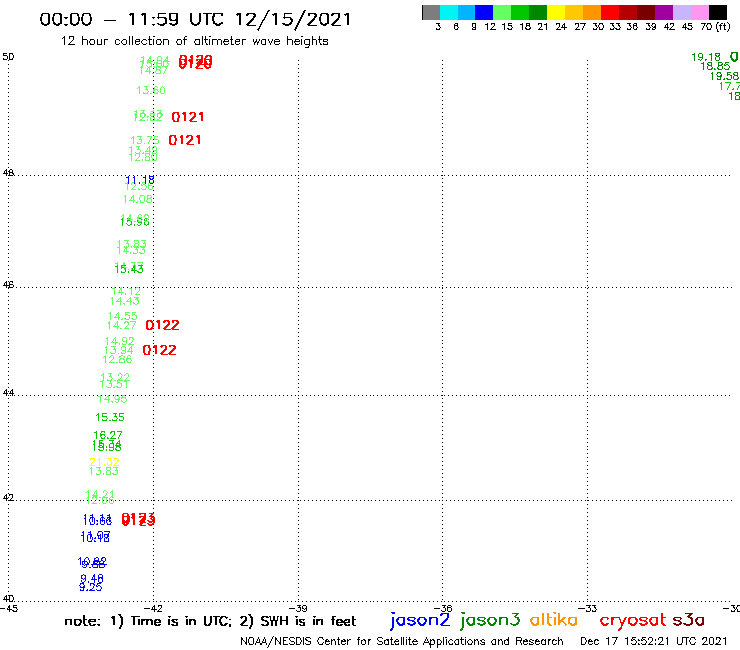Select the 16.27 wave height value
The width and height of the screenshot is (740, 650).
108,435
